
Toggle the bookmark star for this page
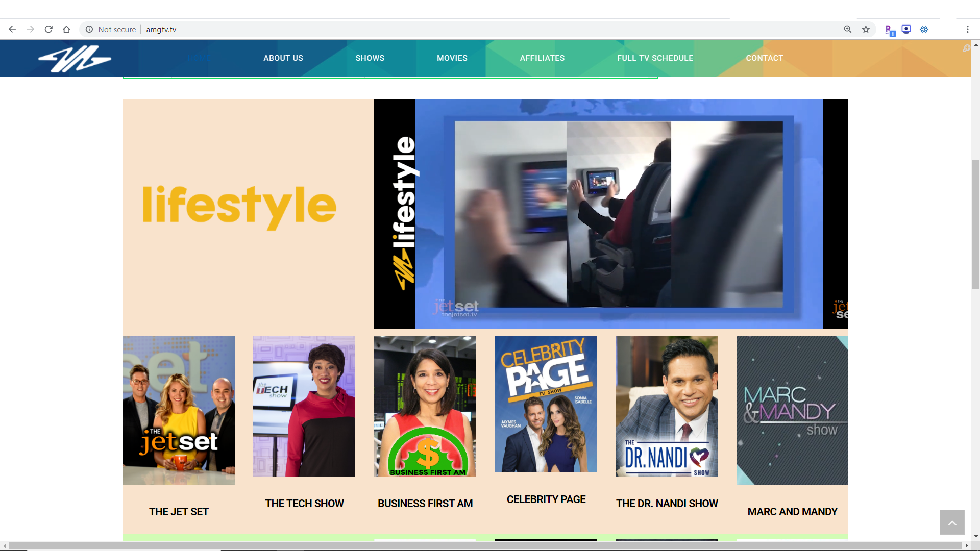point(867,29)
